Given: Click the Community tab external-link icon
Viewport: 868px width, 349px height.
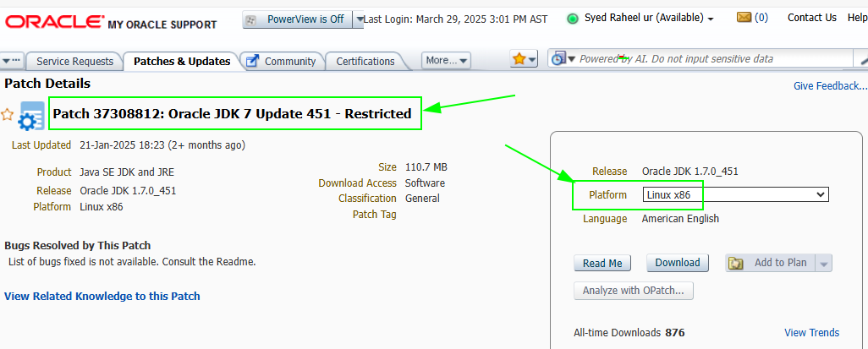Looking at the screenshot, I should pos(250,61).
